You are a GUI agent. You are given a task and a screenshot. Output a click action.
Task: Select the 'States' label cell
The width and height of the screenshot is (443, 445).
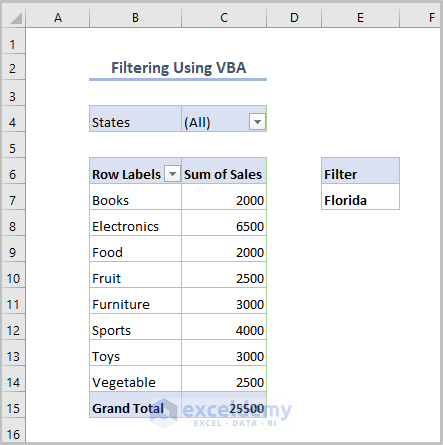[x=135, y=119]
